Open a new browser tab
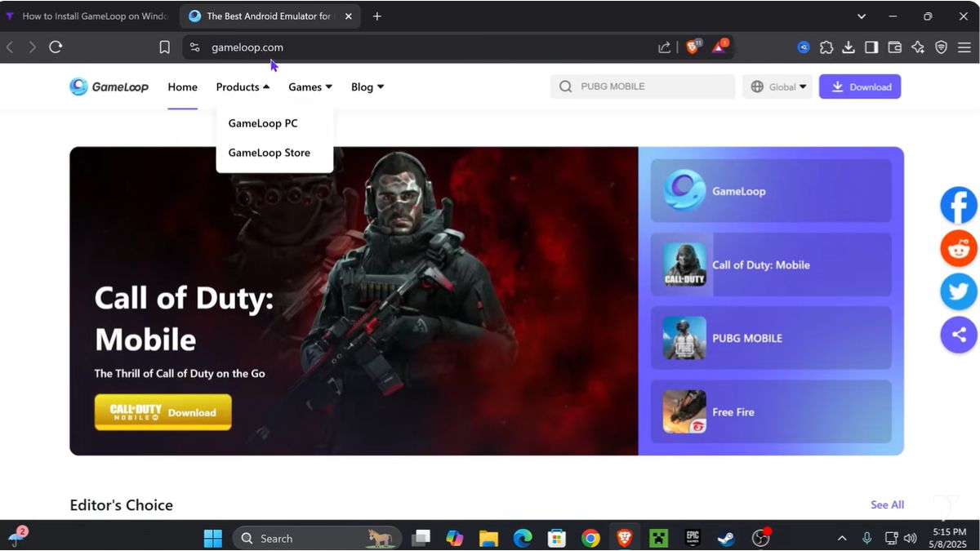Image resolution: width=980 pixels, height=551 pixels. 376,16
